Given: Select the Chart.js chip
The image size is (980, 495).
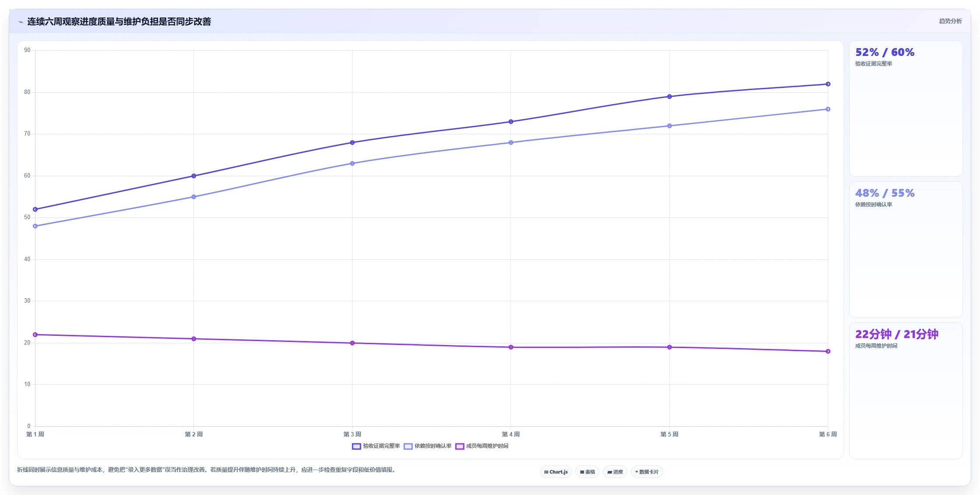Looking at the screenshot, I should click(x=556, y=472).
